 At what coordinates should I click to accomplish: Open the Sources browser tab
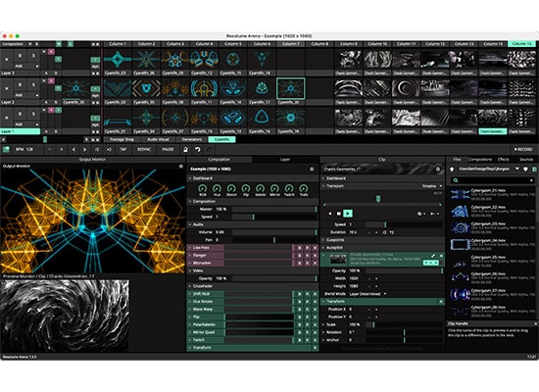(526, 160)
